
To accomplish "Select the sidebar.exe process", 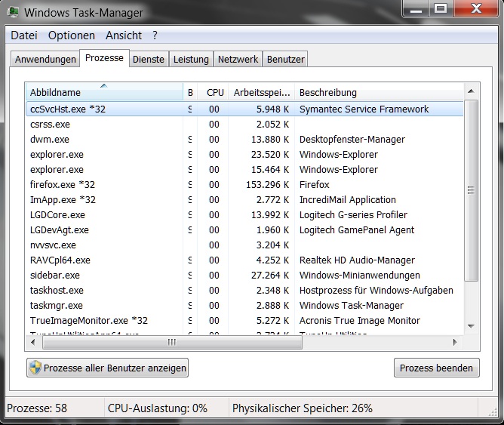I will point(244,276).
